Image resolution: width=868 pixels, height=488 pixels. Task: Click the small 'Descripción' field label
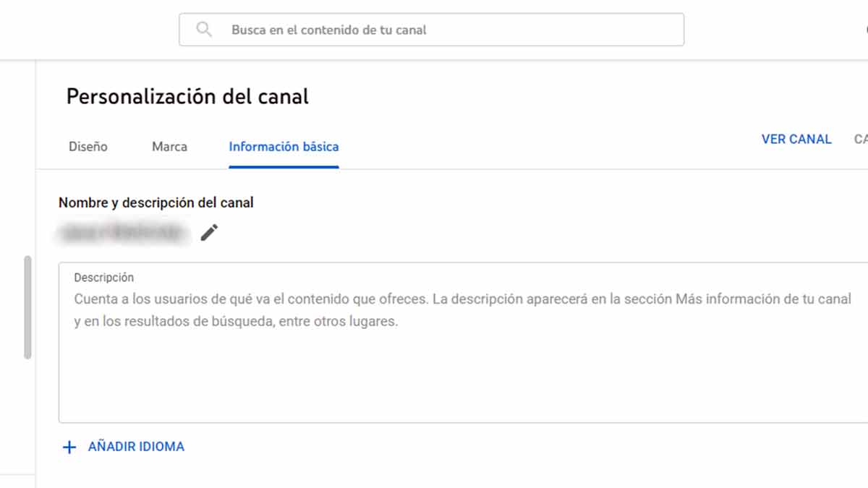[x=104, y=278]
